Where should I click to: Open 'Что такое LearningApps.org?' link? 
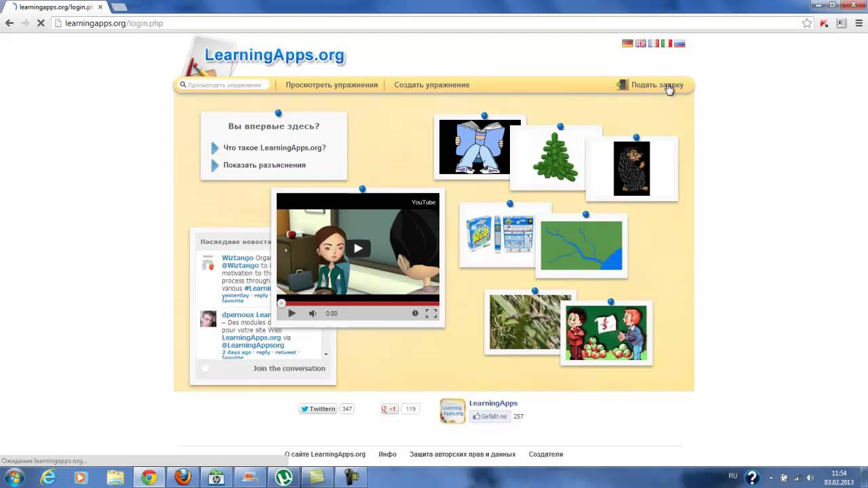click(275, 148)
